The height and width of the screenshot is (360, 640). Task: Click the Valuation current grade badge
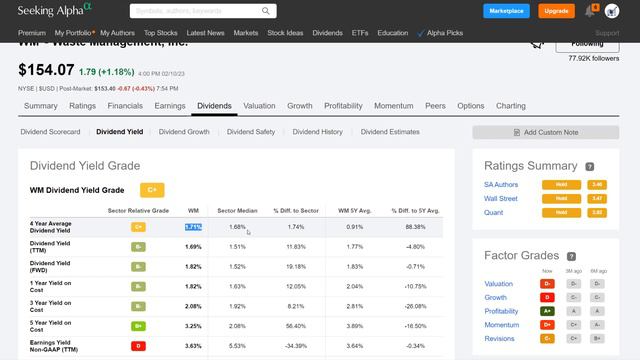tap(547, 284)
